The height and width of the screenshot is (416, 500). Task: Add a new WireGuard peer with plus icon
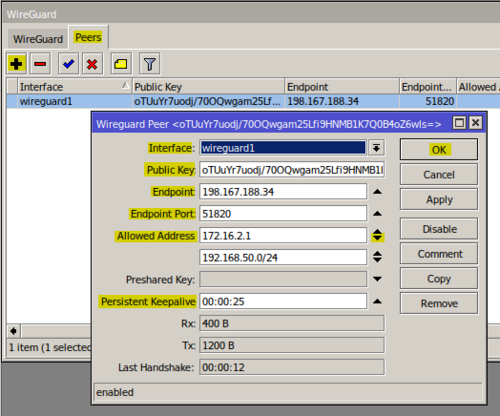click(x=16, y=64)
